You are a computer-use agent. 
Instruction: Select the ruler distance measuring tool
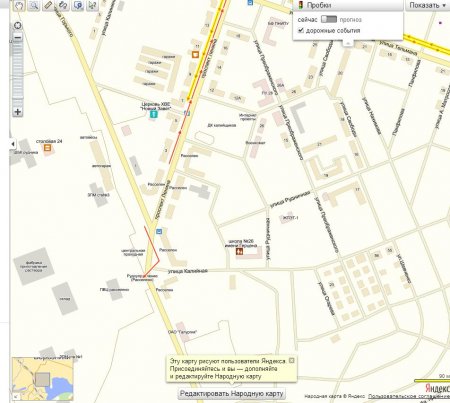[48, 5]
